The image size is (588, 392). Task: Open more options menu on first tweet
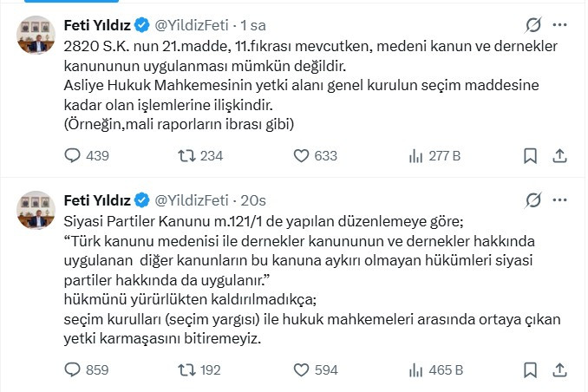click(559, 25)
